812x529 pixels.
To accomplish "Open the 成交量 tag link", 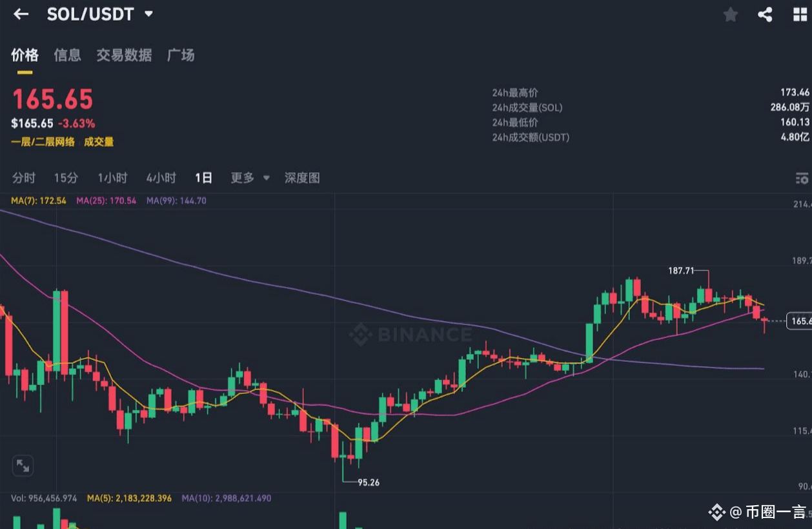I will (99, 142).
